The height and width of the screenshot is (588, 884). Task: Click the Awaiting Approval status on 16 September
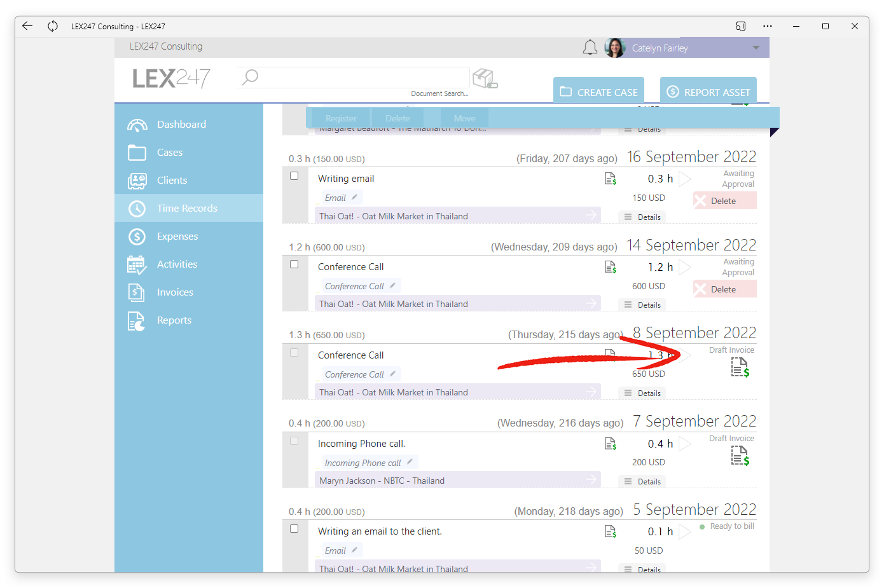pyautogui.click(x=738, y=179)
